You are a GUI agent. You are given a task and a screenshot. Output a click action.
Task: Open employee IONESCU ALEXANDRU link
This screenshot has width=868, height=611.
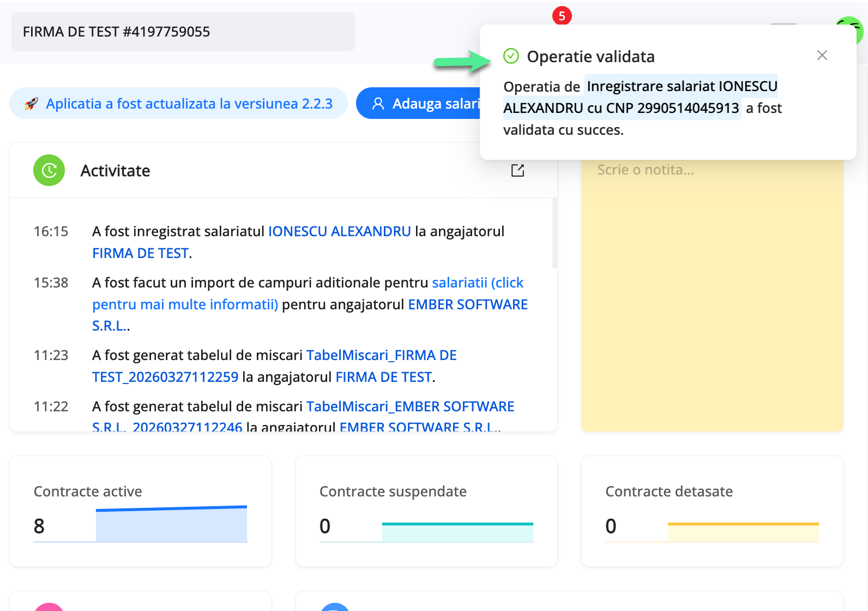click(x=339, y=231)
